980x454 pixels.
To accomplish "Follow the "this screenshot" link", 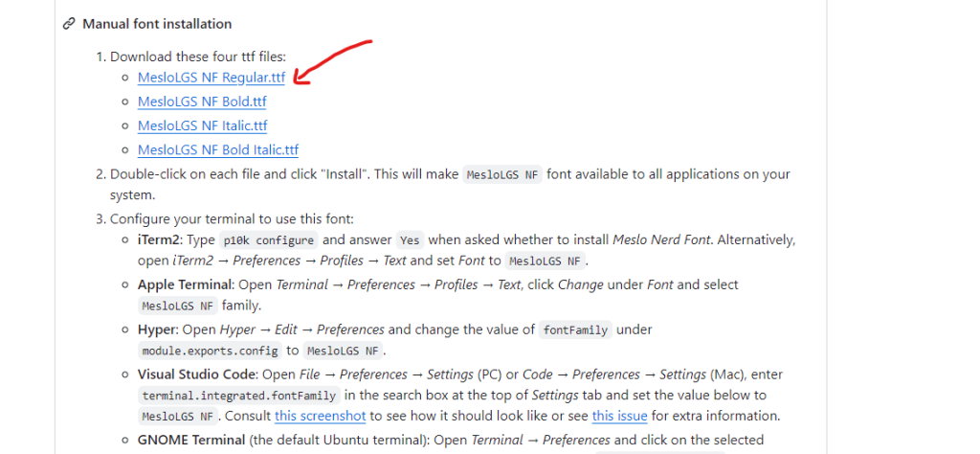I will (312, 416).
